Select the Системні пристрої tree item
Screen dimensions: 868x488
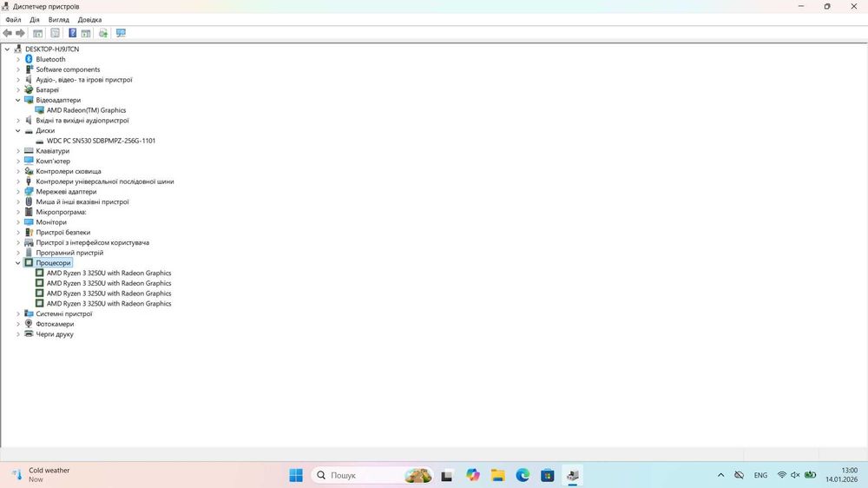click(64, 314)
